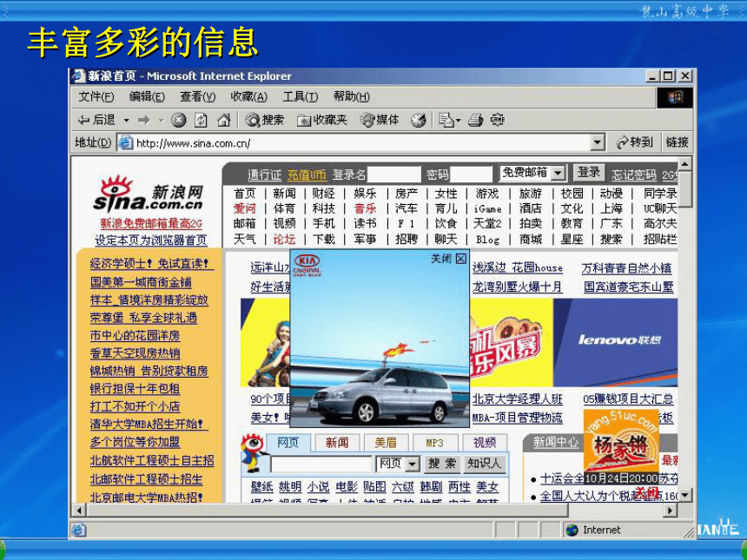Screen dimensions: 747x560
Task: Click the vertical scrollbar down arrow
Action: coord(684,495)
